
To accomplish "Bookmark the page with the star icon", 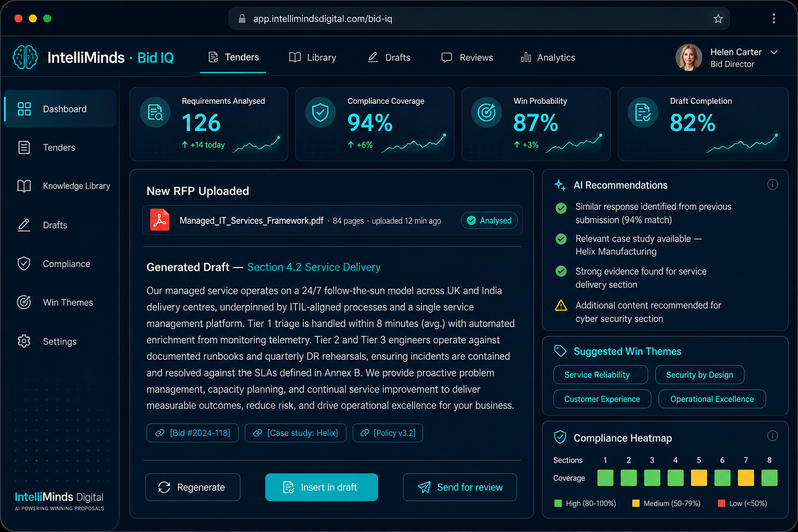I will (x=718, y=19).
